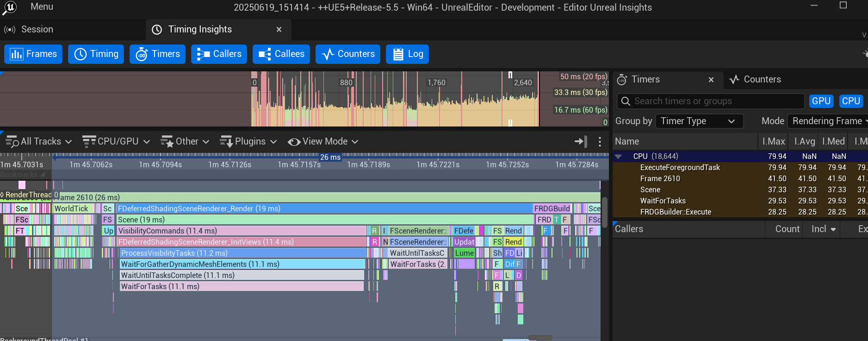868x341 pixels.
Task: Click the timing view vertical scrollbar
Action: [604, 212]
